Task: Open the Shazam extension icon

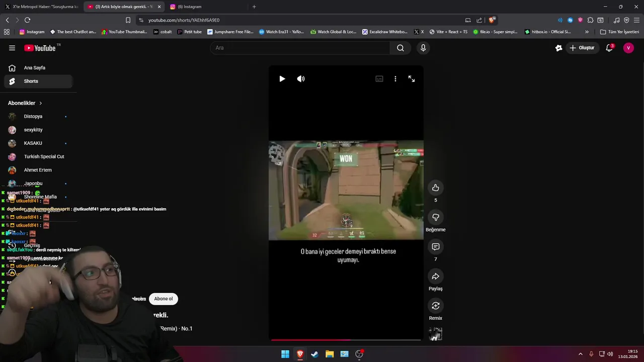Action: 570,20
